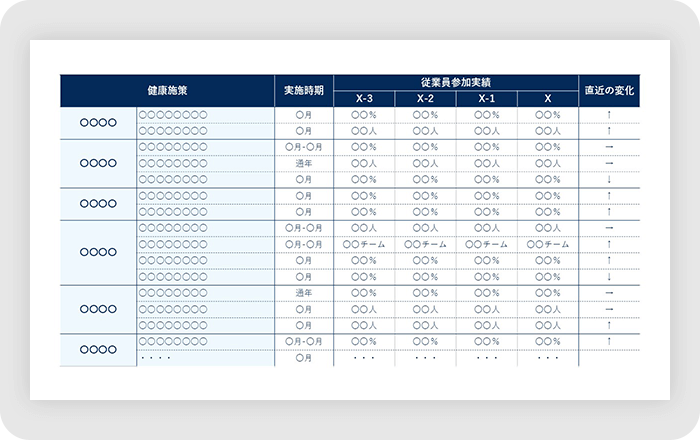This screenshot has height=440, width=700.
Task: Click the topmost up arrow in 直近の変化
Action: 610,115
